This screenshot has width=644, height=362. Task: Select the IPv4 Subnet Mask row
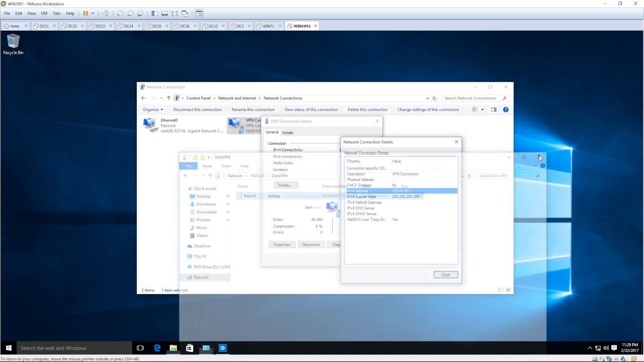coord(401,197)
